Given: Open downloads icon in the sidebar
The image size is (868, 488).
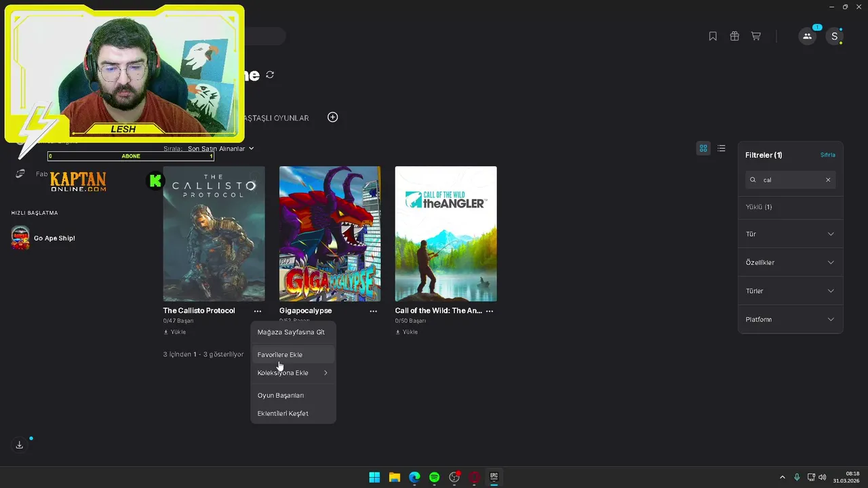Looking at the screenshot, I should (20, 445).
